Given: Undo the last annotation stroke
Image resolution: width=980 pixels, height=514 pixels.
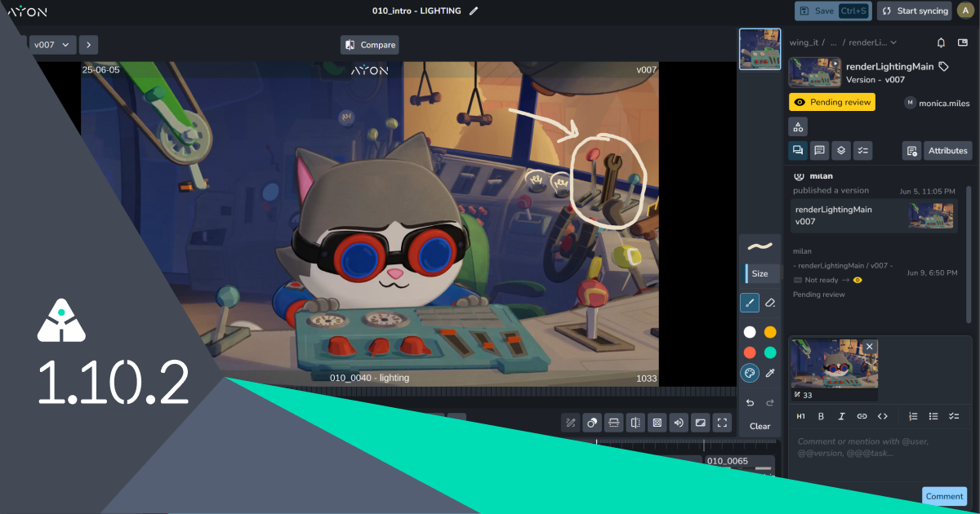Looking at the screenshot, I should 750,403.
